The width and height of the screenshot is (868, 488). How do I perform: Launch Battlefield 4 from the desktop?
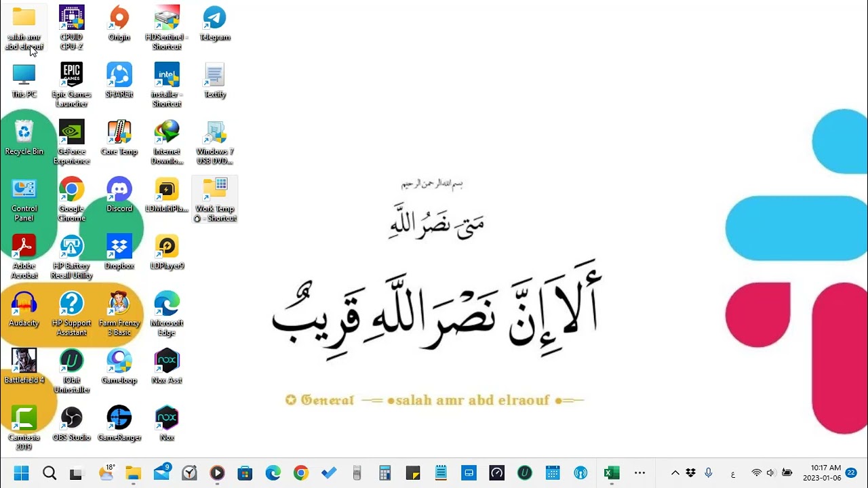24,367
